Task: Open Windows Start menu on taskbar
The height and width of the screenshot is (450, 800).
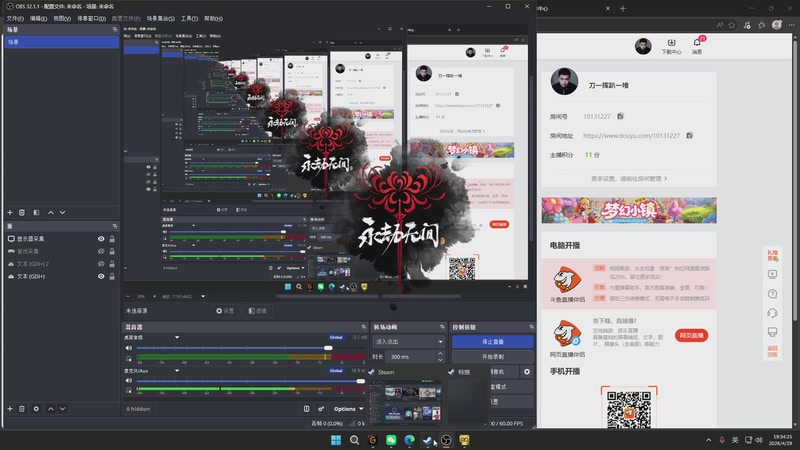Action: 336,440
